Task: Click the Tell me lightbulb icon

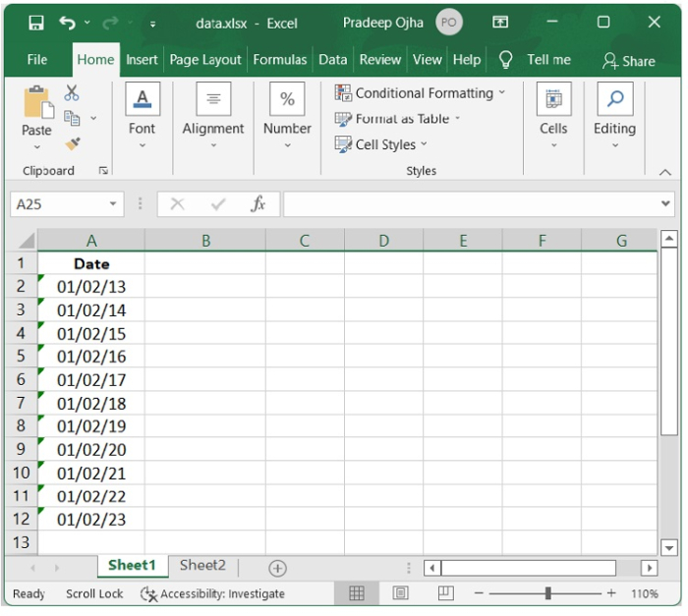Action: 505,60
